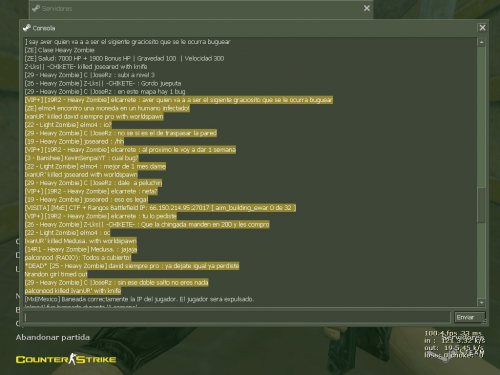Click the Steam icon beside Consola title
Image resolution: width=500 pixels, height=375 pixels.
pos(27,28)
